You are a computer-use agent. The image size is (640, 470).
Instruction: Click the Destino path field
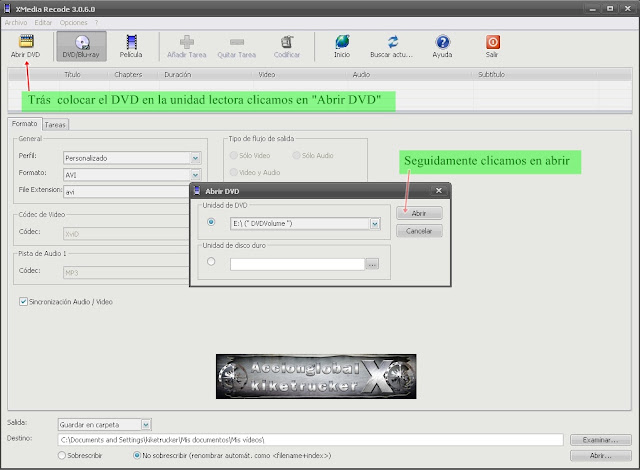(310, 440)
